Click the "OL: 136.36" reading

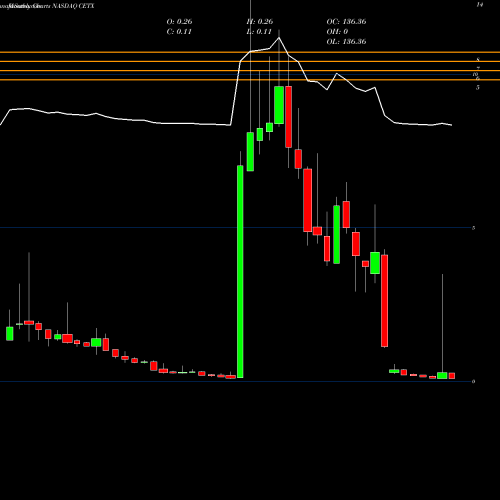346,41
